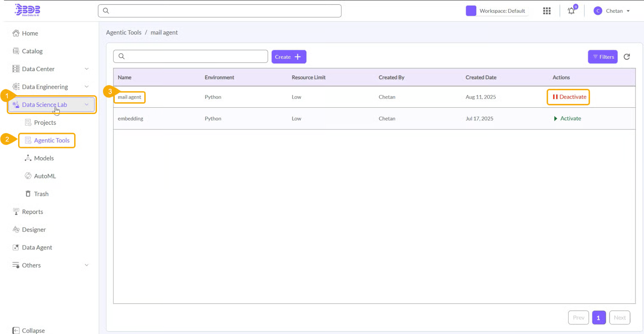Open Trash under Data Science Lab
Viewport: 644px width, 334px height.
(41, 194)
